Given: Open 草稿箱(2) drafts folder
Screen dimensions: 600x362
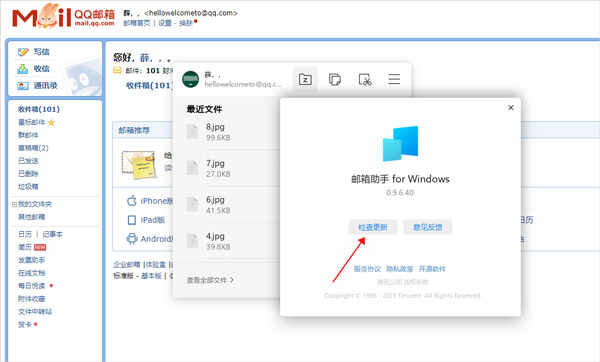Looking at the screenshot, I should [x=33, y=148].
